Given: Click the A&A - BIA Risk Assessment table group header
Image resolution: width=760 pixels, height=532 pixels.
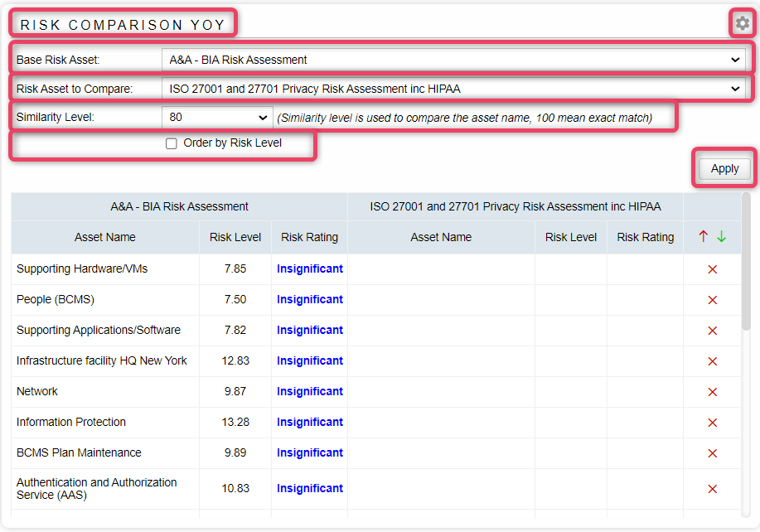Looking at the screenshot, I should [179, 207].
